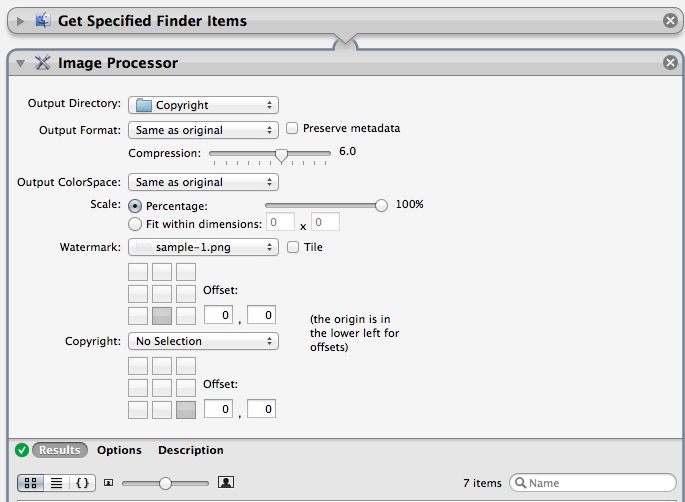The image size is (685, 502).
Task: Click the 6.0 compression value
Action: tap(348, 151)
